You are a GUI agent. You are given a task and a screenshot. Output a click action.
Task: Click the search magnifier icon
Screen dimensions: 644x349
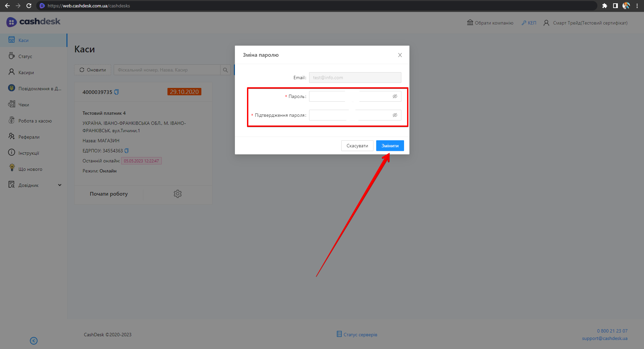(x=226, y=70)
